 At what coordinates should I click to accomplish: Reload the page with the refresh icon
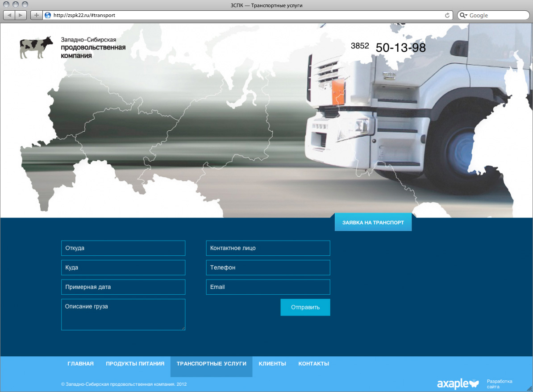[447, 15]
